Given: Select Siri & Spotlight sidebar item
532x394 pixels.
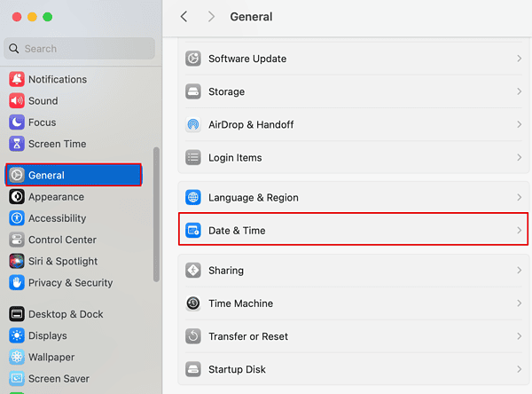Looking at the screenshot, I should coord(62,261).
